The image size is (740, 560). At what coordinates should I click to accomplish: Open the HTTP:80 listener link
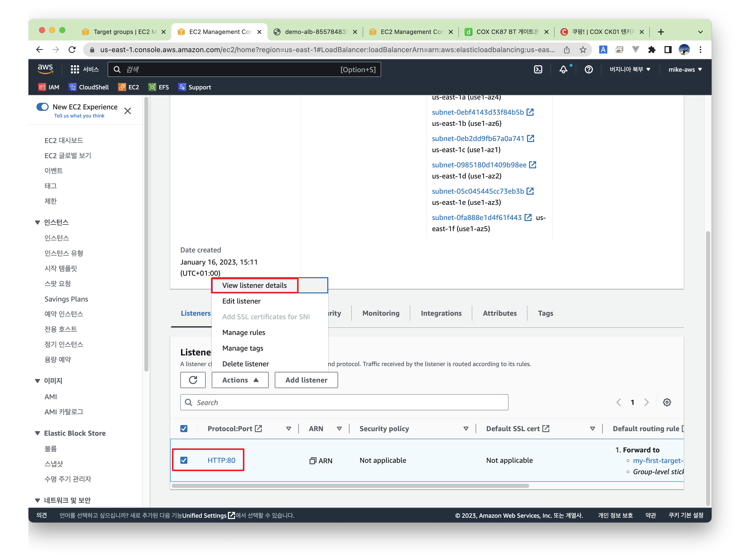(x=221, y=460)
